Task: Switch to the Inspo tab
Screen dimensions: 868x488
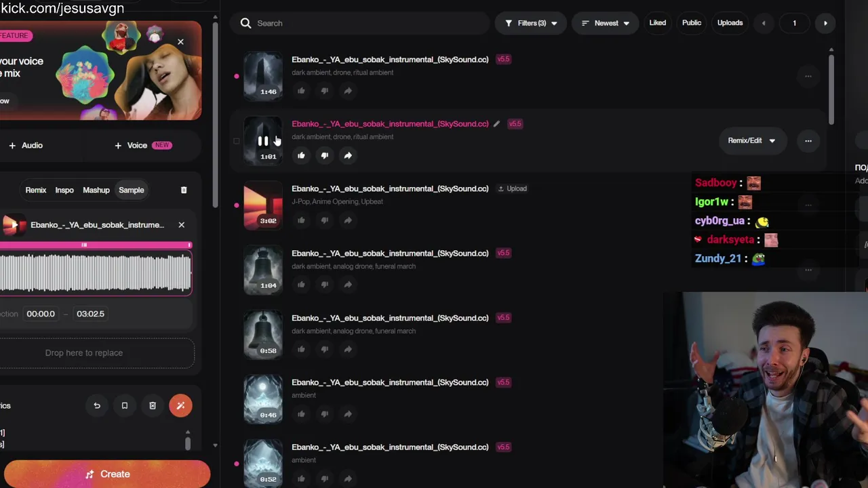Action: coord(64,190)
